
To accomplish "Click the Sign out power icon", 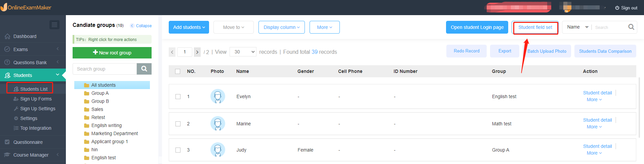I will [617, 8].
